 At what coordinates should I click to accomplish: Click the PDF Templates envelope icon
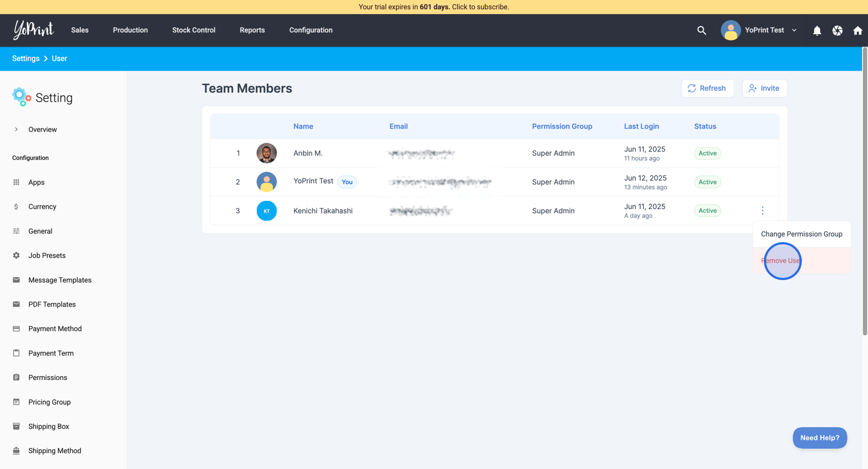tap(16, 305)
